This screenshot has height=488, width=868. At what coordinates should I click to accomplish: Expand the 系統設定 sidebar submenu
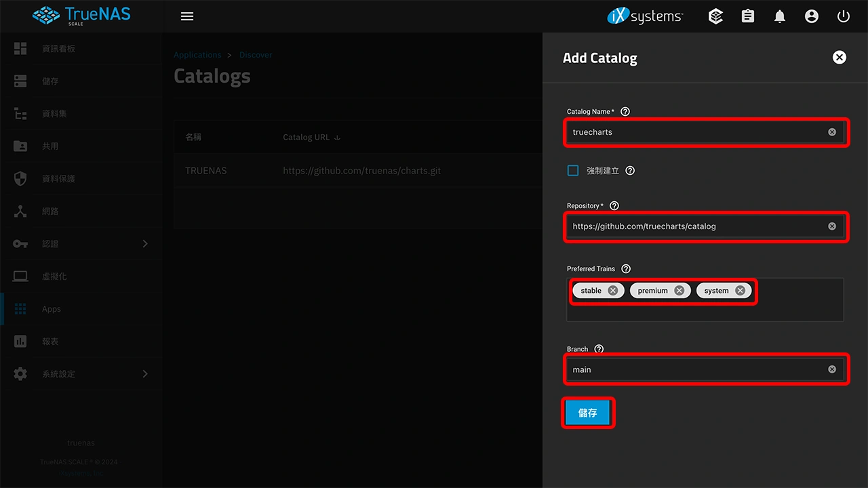144,374
